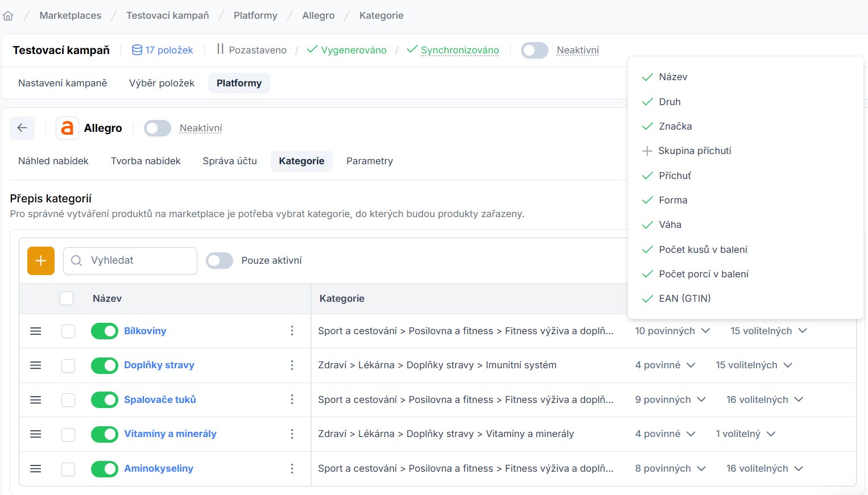
Task: Switch to the Parametry tab
Action: tap(369, 161)
